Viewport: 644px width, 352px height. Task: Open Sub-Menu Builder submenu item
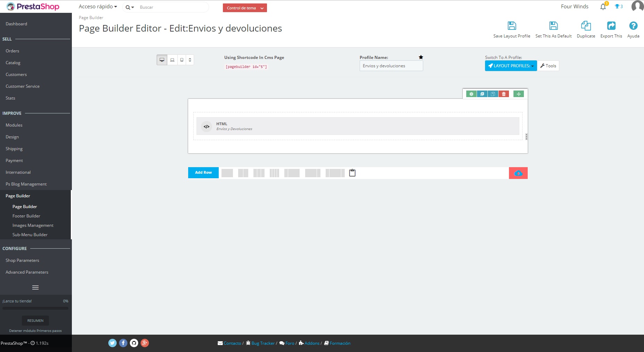pyautogui.click(x=30, y=235)
